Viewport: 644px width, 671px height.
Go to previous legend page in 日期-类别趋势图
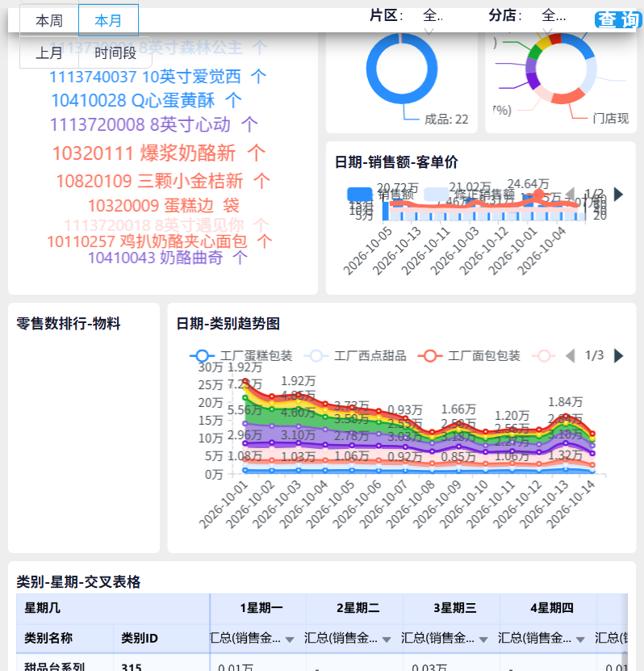click(x=570, y=355)
